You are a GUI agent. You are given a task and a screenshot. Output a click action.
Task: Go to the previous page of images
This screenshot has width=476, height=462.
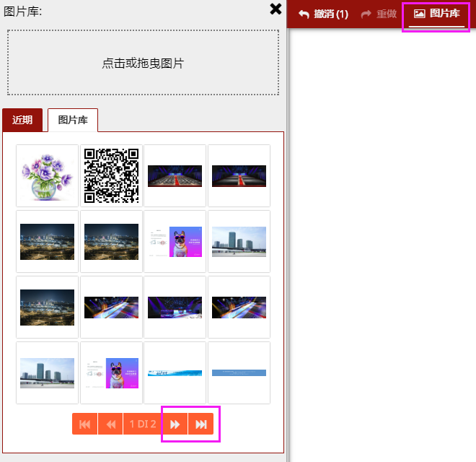(110, 424)
